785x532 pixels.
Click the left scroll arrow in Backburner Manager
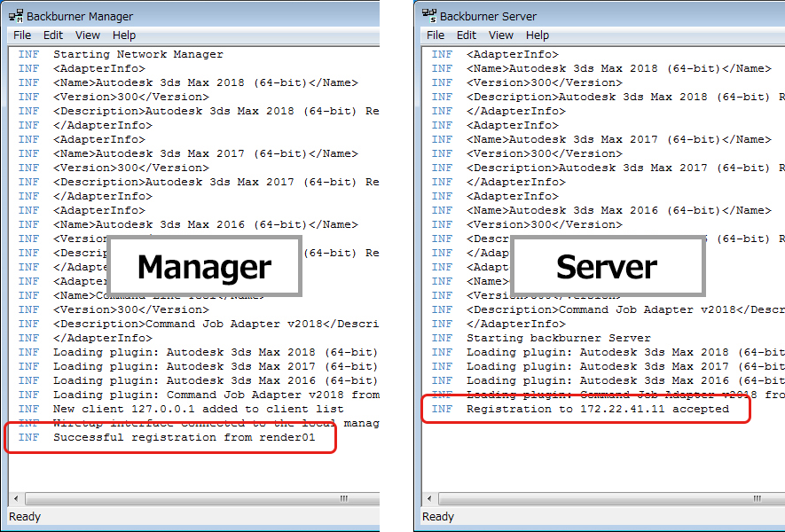(x=16, y=498)
